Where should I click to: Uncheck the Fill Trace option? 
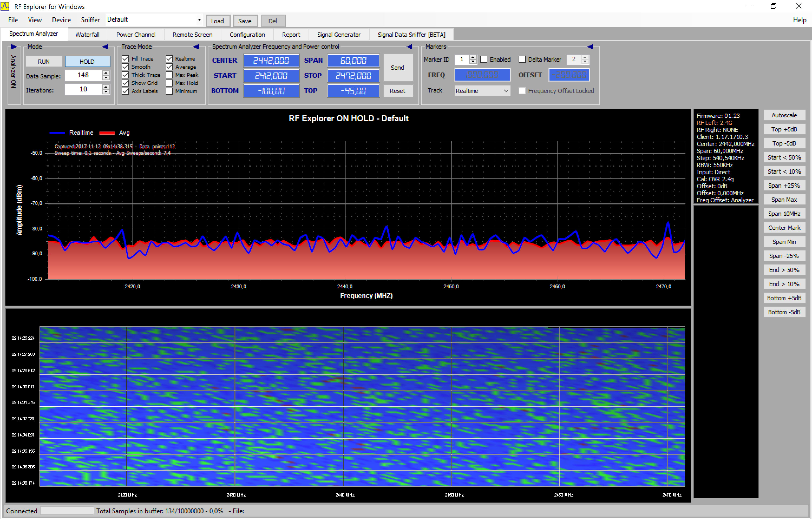(125, 59)
